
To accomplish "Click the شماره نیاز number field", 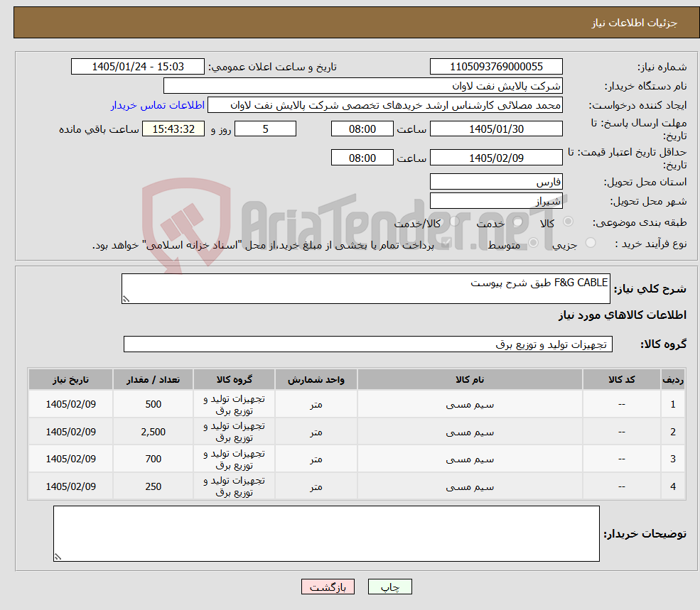I will pyautogui.click(x=496, y=67).
